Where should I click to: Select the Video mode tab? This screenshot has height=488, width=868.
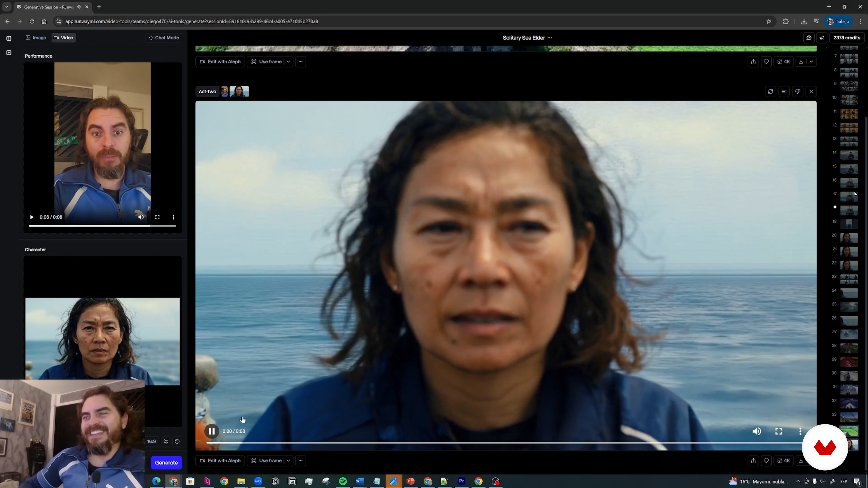coord(64,38)
